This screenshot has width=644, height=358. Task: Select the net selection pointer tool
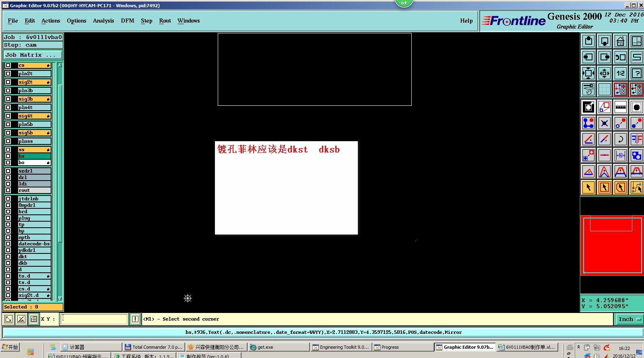point(637,187)
